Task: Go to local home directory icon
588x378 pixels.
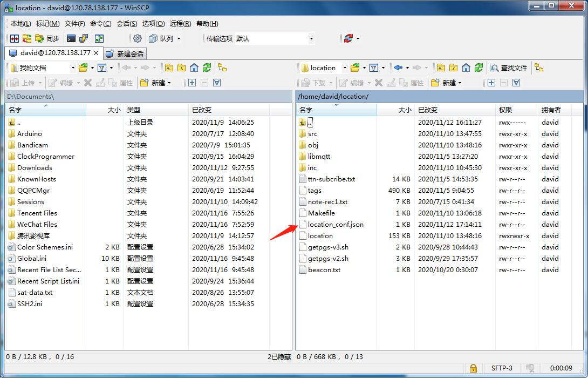Action: tap(194, 68)
